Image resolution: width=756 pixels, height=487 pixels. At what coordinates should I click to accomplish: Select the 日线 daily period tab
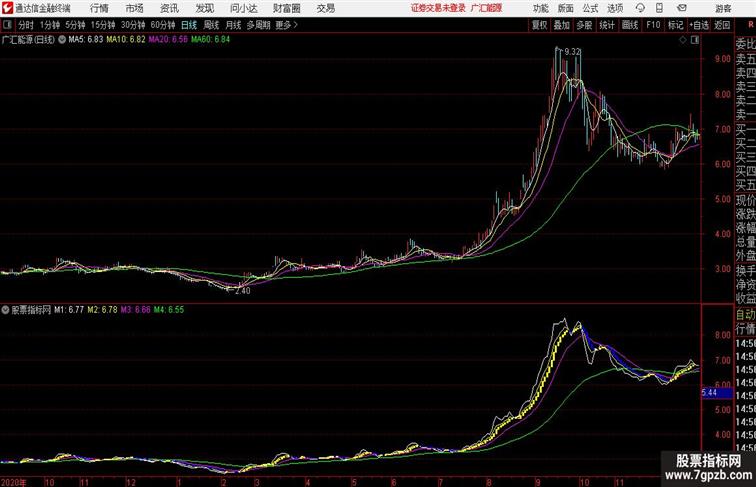(x=189, y=25)
